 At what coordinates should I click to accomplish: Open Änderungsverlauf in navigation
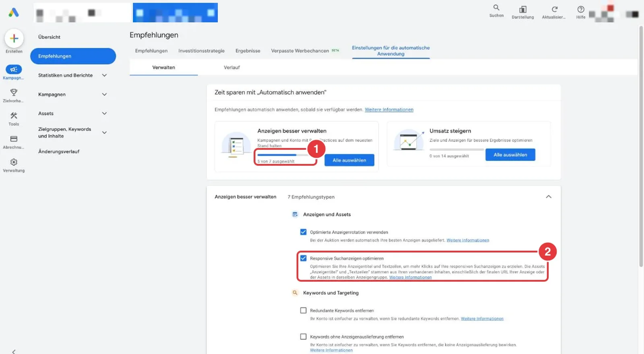point(59,151)
